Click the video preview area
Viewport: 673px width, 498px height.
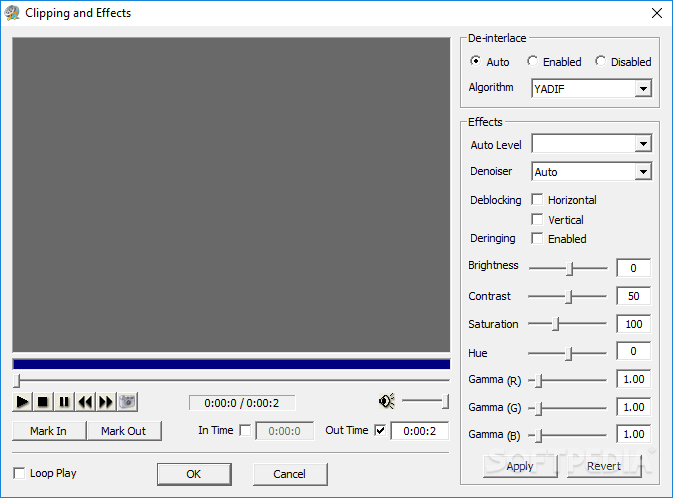(x=231, y=195)
